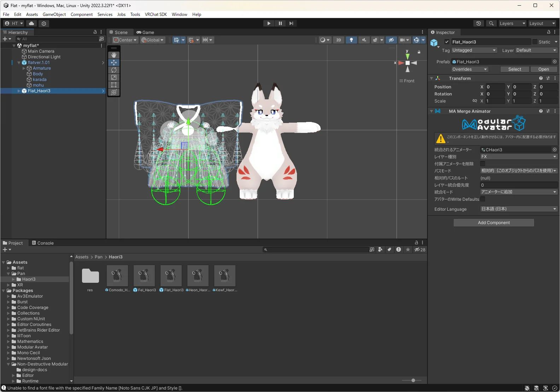Click Add Component button
Screen dimensions: 560x392
494,223
